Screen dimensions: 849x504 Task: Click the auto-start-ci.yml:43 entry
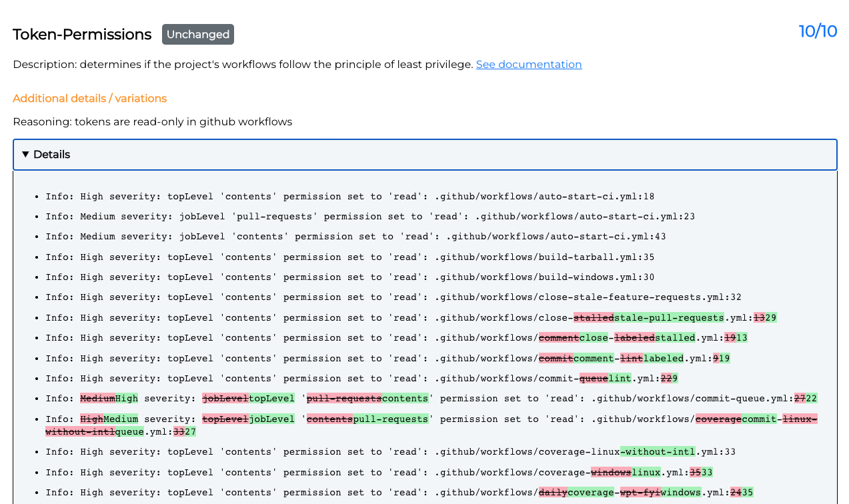(355, 237)
